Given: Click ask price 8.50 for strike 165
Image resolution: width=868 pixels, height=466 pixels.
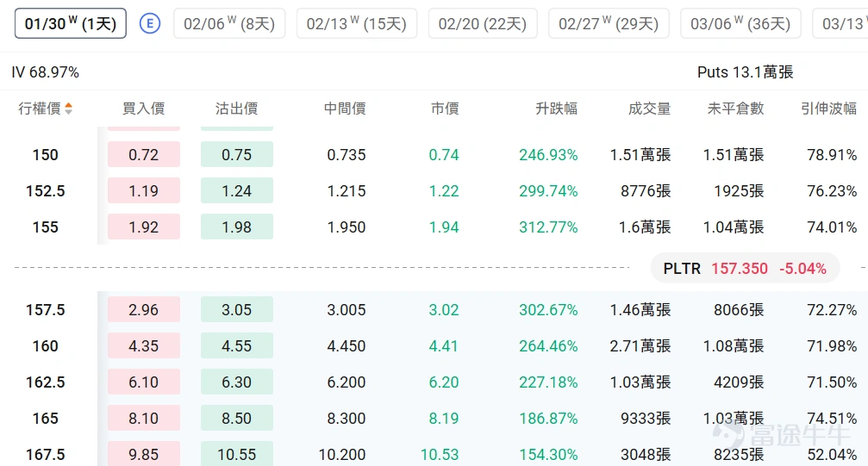Looking at the screenshot, I should (x=237, y=418).
